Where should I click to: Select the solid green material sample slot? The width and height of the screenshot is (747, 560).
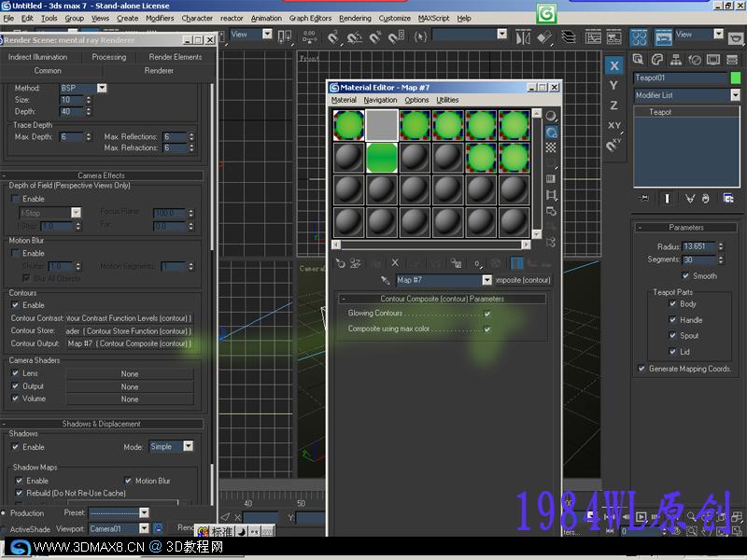tap(382, 158)
